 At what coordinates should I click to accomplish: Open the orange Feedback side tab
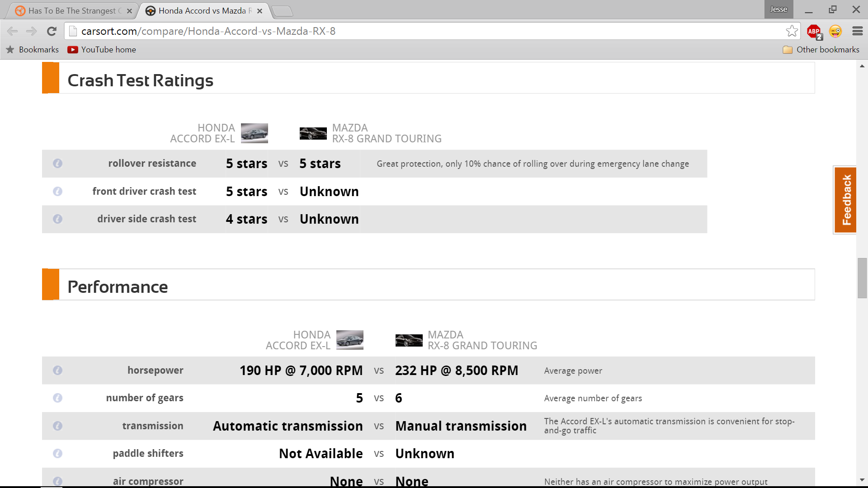pos(845,200)
